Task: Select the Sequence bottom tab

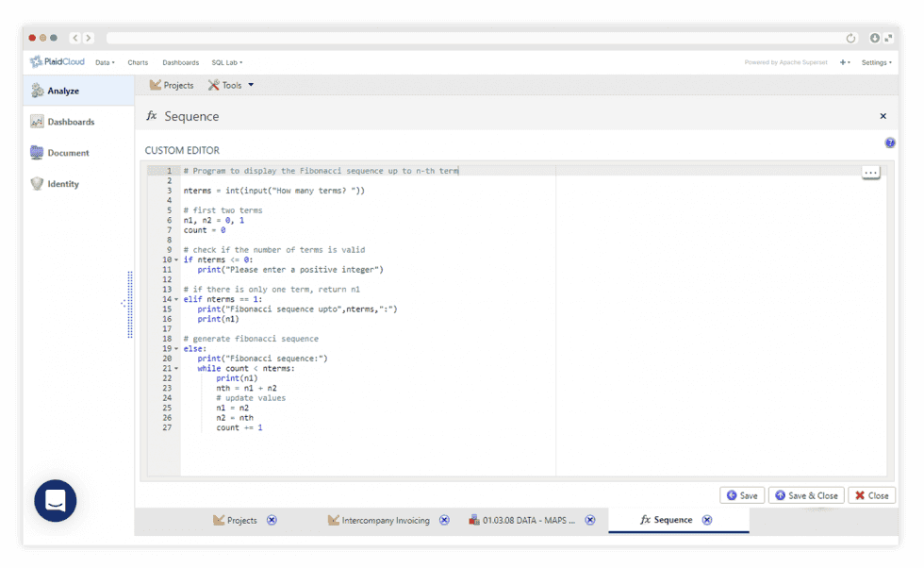Action: [667, 520]
